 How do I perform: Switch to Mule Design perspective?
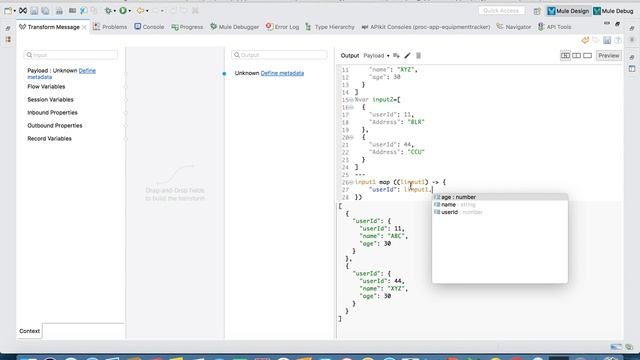pyautogui.click(x=568, y=11)
